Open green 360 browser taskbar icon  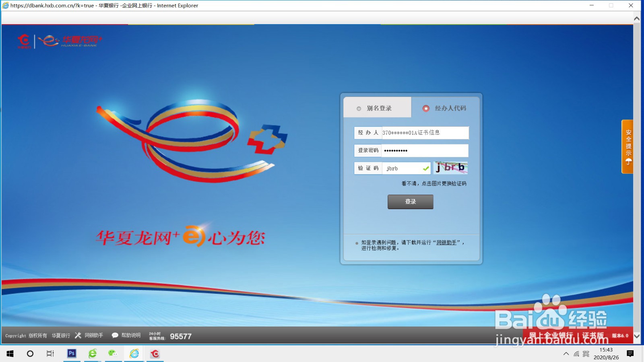point(93,354)
